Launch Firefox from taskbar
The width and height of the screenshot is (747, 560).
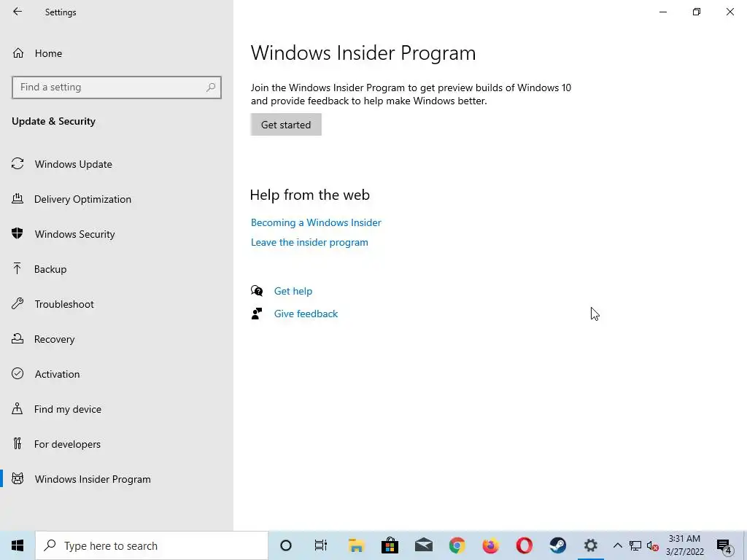[490, 545]
